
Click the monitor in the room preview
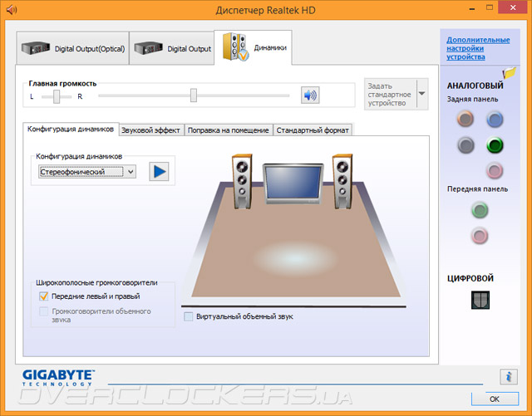(x=293, y=184)
